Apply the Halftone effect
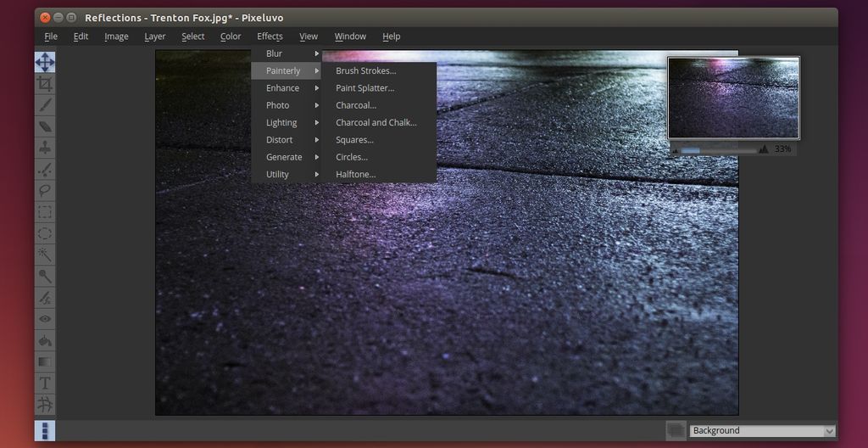Image resolution: width=868 pixels, height=448 pixels. point(355,174)
